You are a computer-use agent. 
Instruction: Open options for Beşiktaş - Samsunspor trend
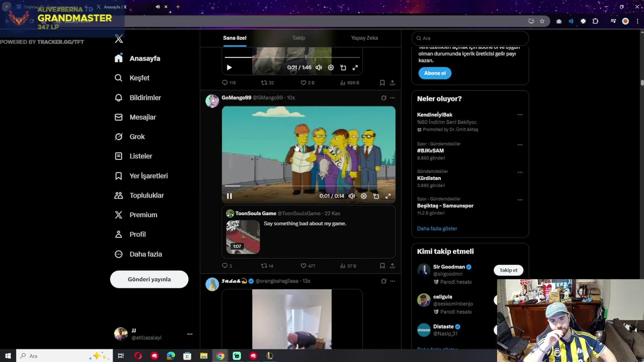click(520, 200)
